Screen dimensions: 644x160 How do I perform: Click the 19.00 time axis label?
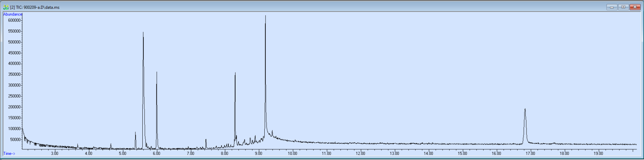(599, 153)
